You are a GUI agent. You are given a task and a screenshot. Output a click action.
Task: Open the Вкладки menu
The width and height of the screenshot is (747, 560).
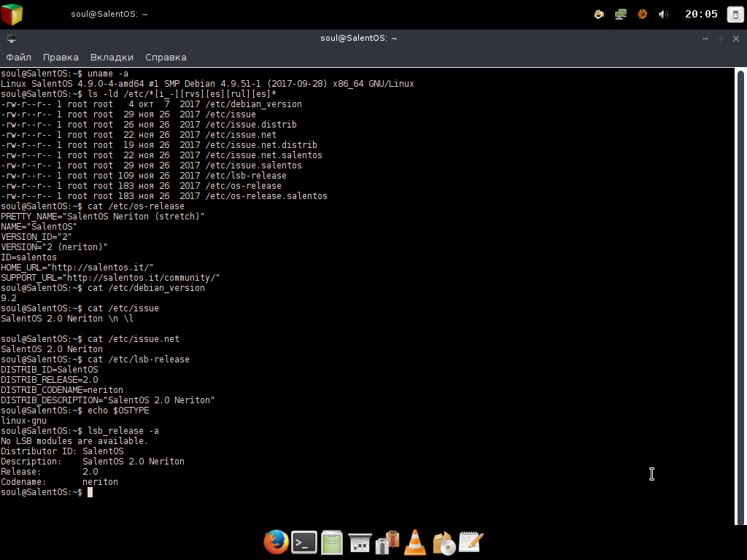point(112,57)
